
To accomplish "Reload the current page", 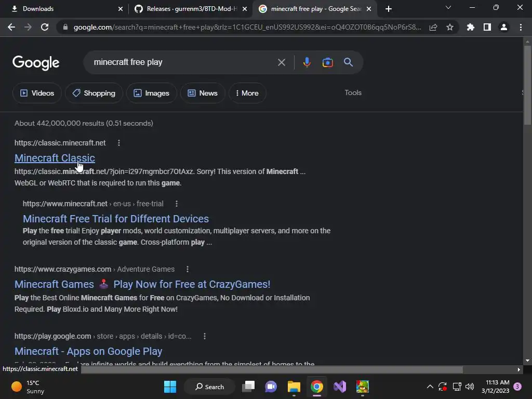I will coord(45,27).
